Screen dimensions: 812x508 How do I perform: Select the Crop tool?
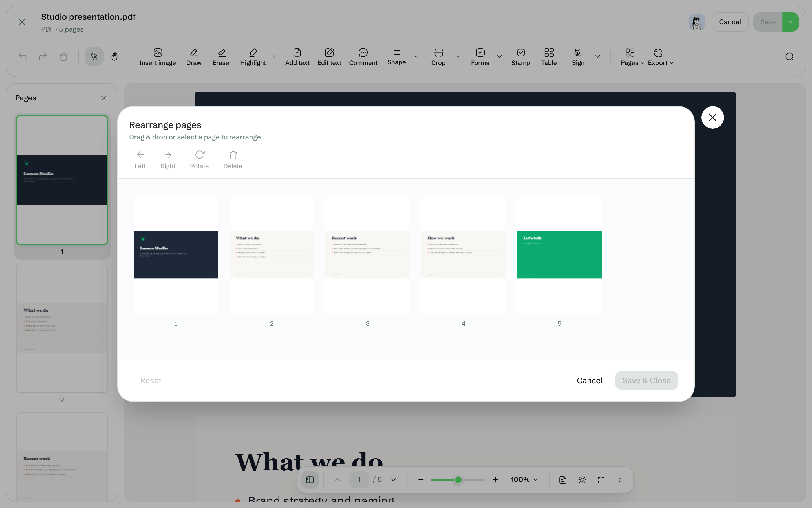[438, 57]
